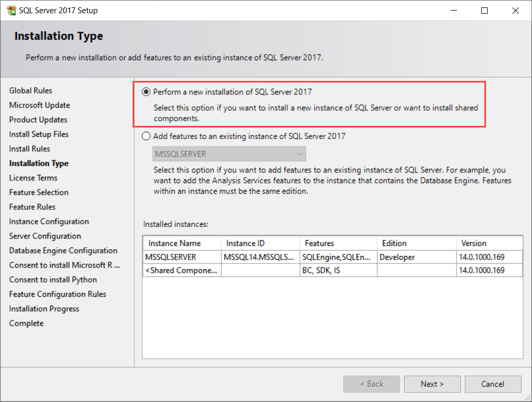Click the MSSQLSERVER row version 14.0.1000.169

click(x=489, y=257)
